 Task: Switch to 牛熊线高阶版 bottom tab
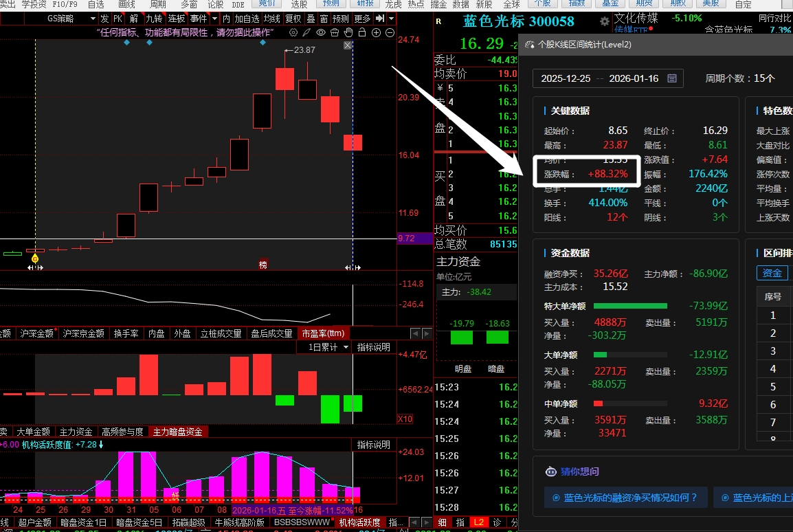click(240, 522)
